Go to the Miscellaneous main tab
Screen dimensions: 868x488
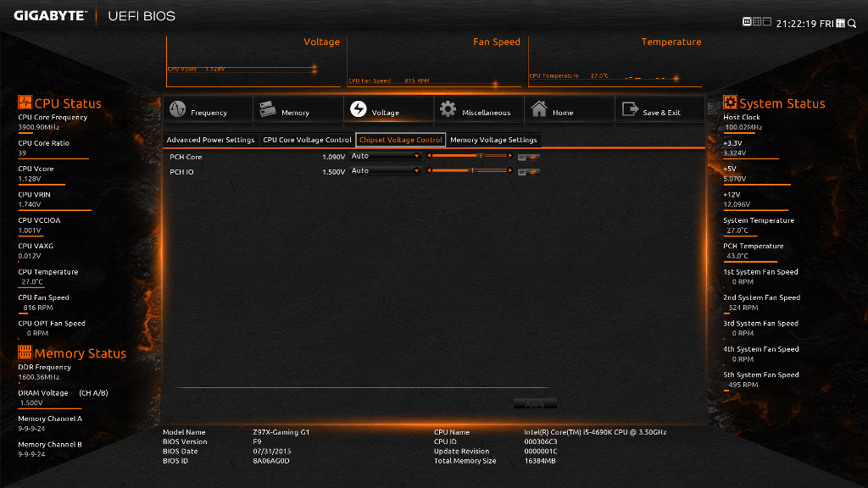(x=480, y=108)
